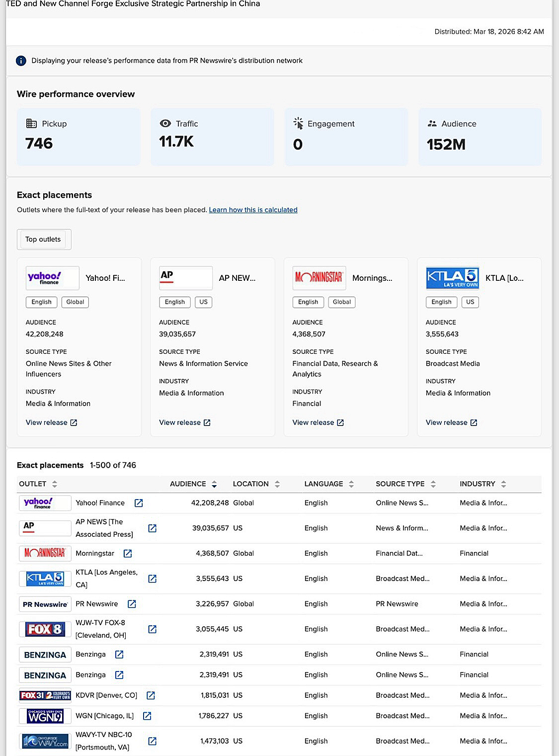
Task: Sort table by Location column
Action: pos(277,484)
